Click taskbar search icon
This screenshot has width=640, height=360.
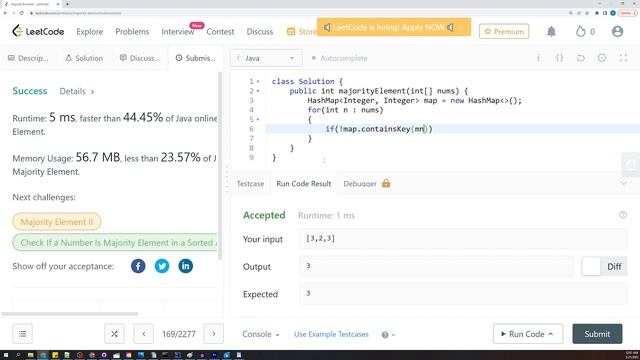[18, 355]
